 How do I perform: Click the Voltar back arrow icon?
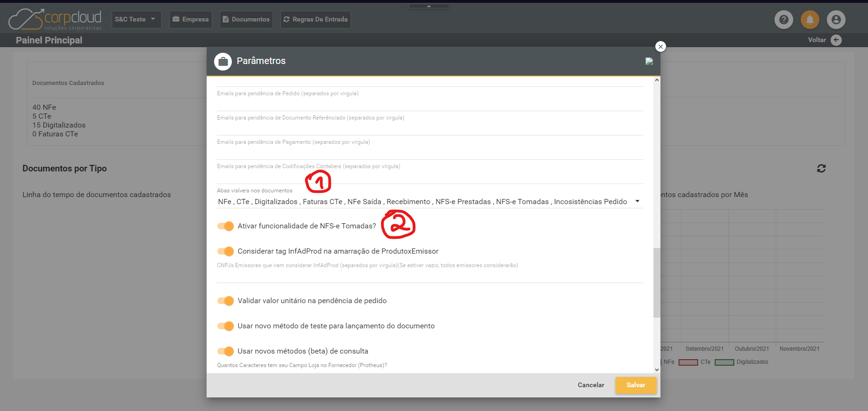click(837, 40)
